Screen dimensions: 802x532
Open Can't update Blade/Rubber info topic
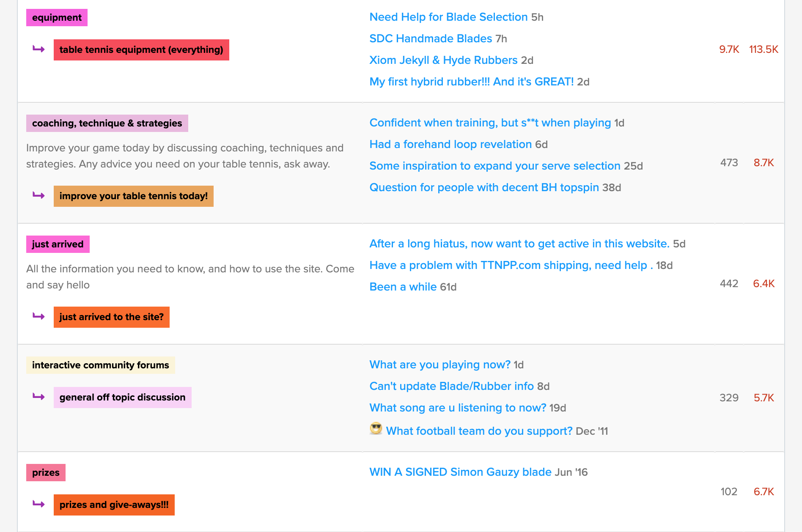(x=451, y=386)
